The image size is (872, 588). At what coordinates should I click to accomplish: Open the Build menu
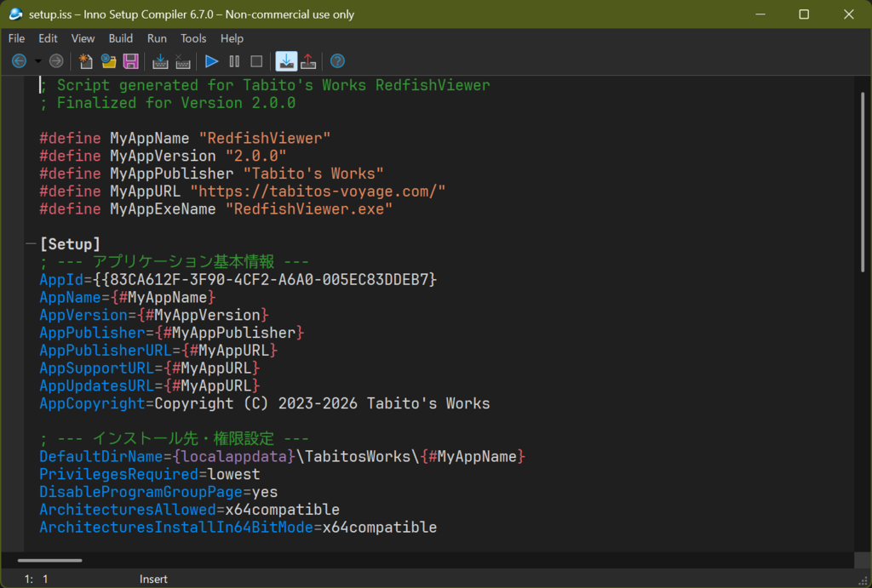(x=121, y=38)
